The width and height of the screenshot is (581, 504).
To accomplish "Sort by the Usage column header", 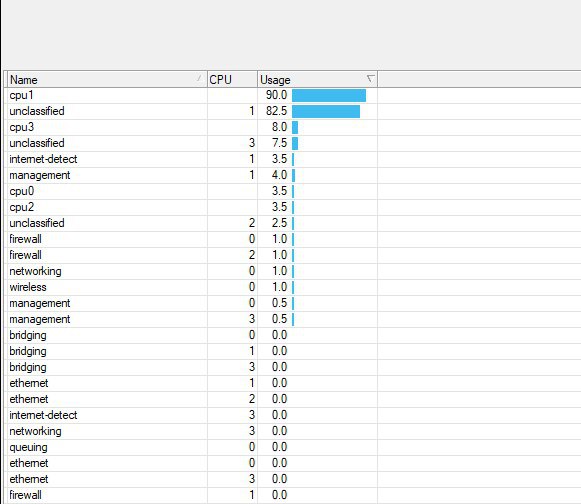I will pyautogui.click(x=317, y=79).
